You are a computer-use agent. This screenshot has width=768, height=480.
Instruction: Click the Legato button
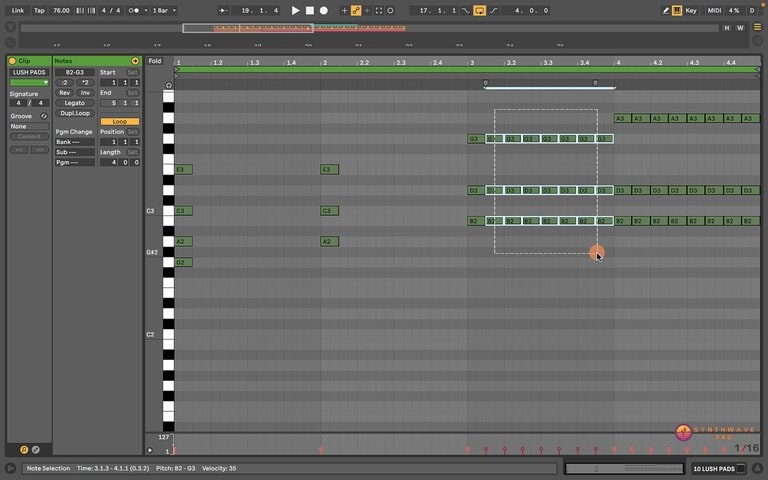(75, 103)
